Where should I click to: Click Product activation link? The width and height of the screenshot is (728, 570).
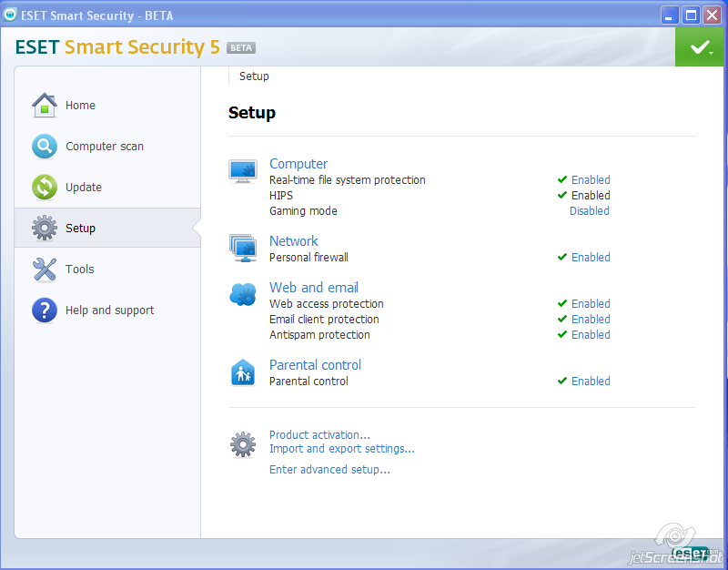pos(319,435)
